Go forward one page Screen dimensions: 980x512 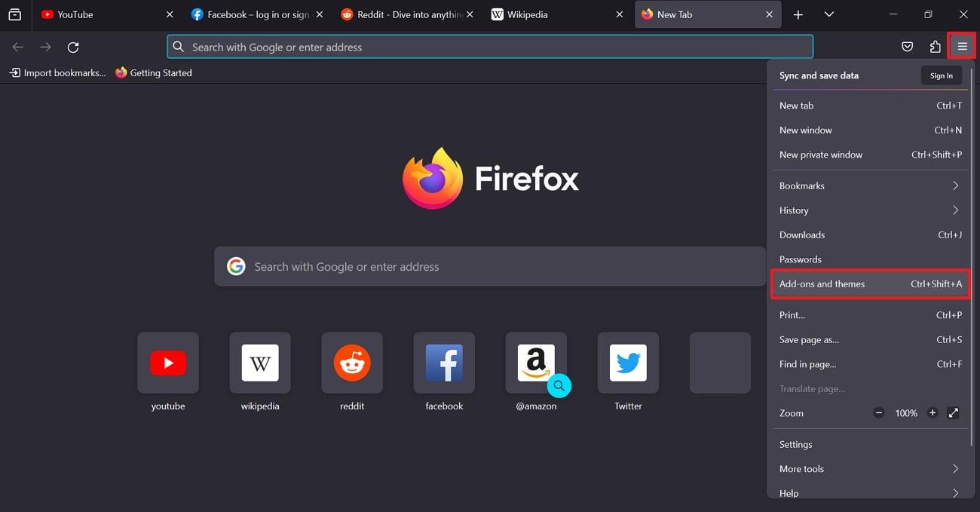[45, 47]
